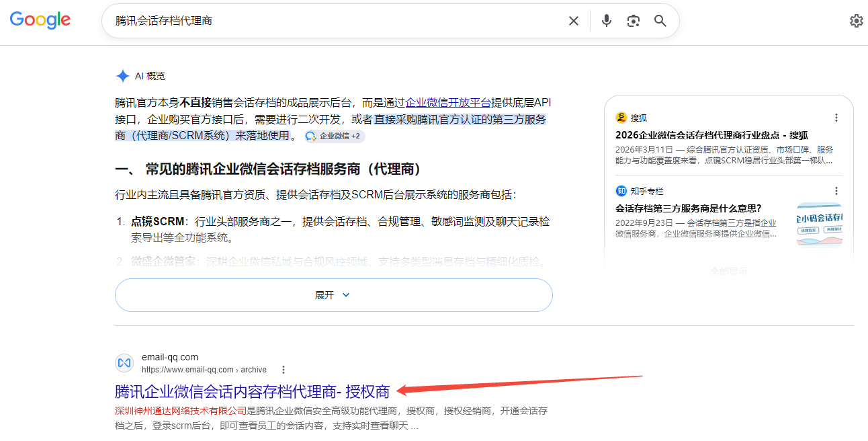Screen dimensions: 868x441
Task: Follow the 企业微信开放平台 link
Action: pos(448,103)
